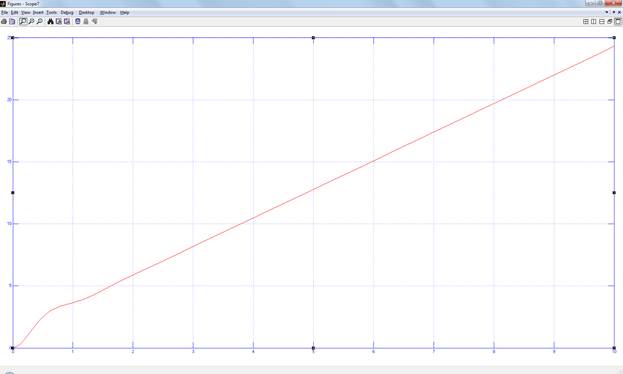Open the Desktop menu
623x374 pixels.
point(87,13)
